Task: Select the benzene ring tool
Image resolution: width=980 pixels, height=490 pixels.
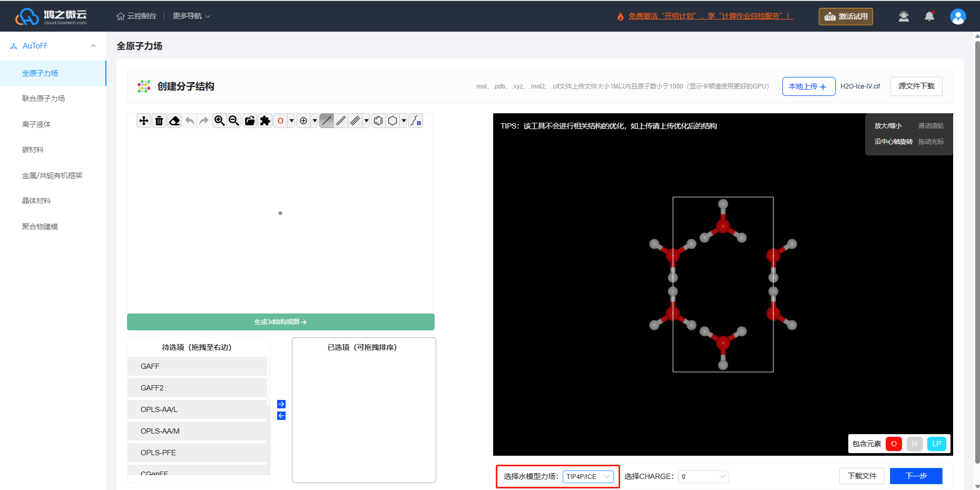Action: (x=378, y=121)
